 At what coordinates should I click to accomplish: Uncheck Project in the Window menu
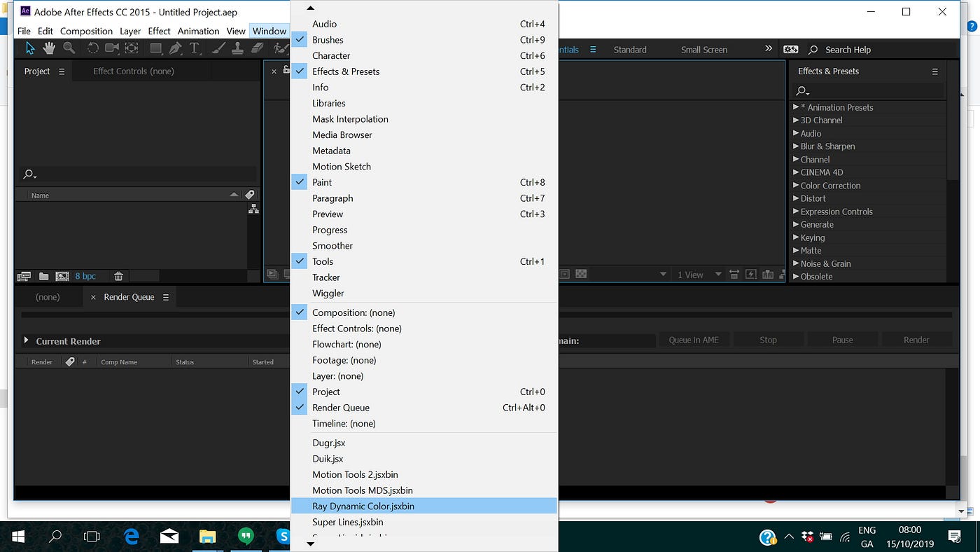[x=423, y=392]
